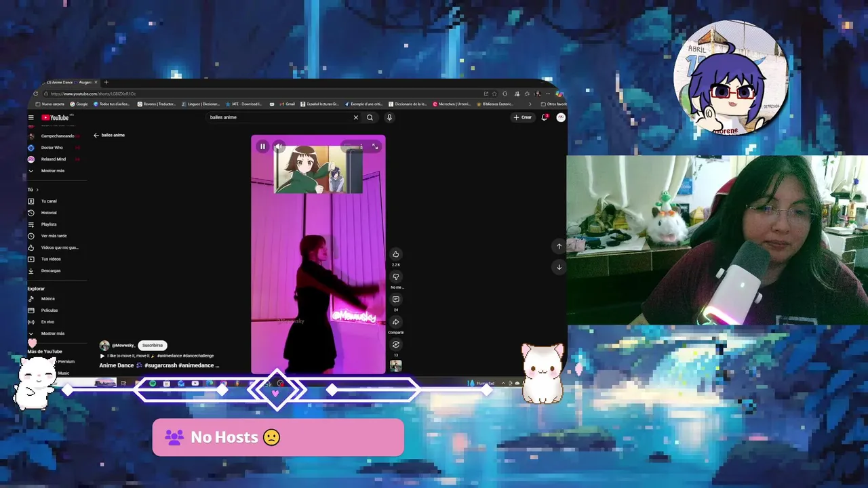Clear the 'bailes anime' search text

point(355,117)
